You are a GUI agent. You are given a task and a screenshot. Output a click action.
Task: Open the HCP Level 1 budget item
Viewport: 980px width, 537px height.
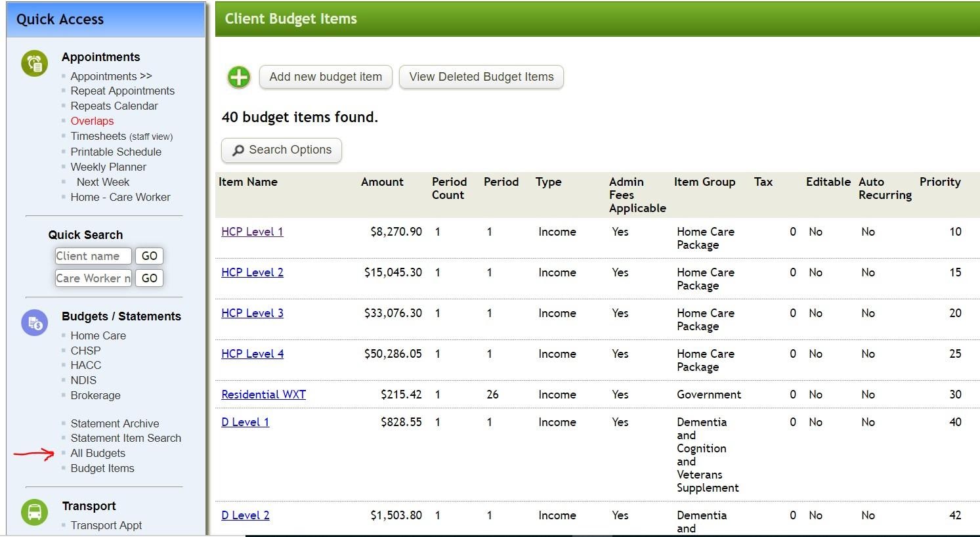tap(252, 231)
